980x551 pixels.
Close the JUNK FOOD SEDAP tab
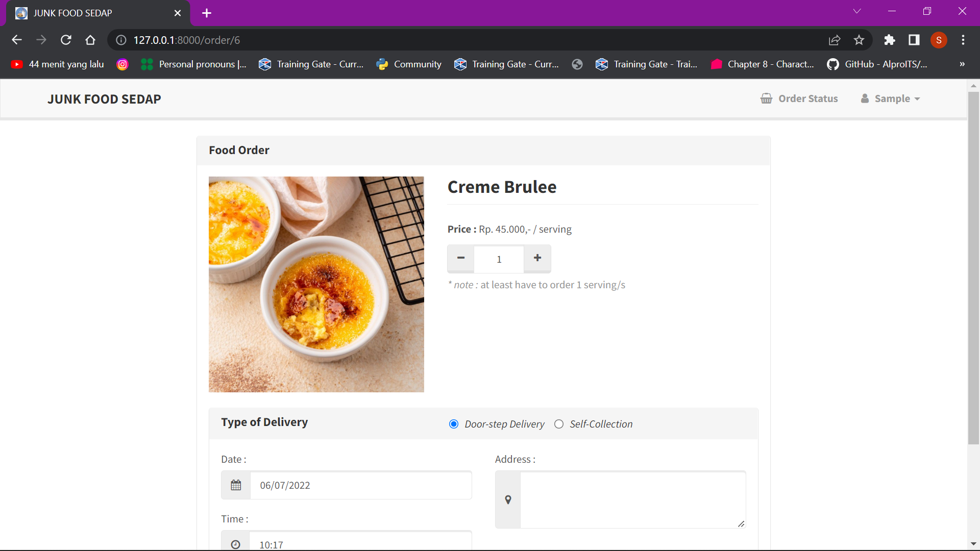tap(178, 13)
